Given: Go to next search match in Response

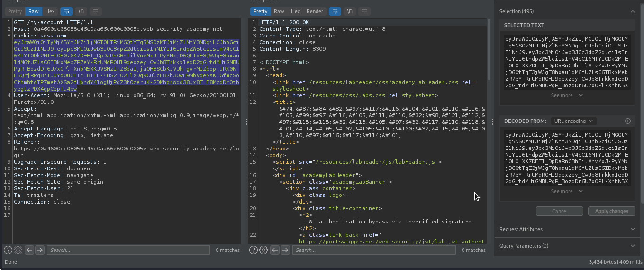Looking at the screenshot, I should [x=285, y=250].
